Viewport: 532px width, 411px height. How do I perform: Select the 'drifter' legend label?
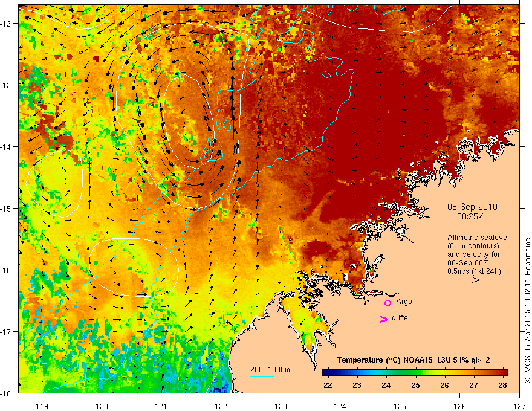[401, 318]
